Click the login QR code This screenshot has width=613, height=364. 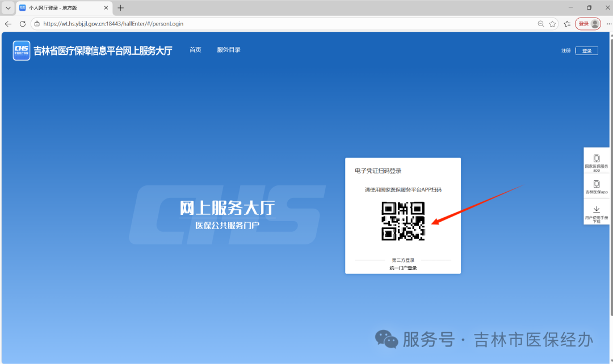403,221
